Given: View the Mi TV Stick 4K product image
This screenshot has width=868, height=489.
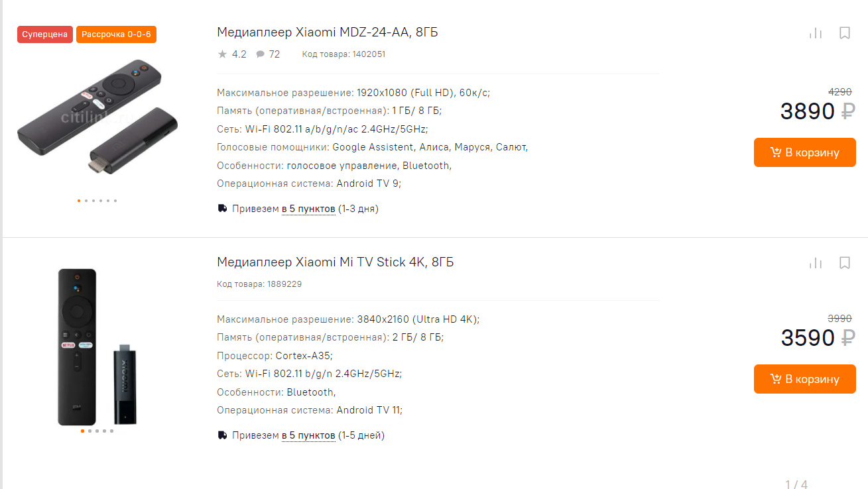Looking at the screenshot, I should click(97, 346).
